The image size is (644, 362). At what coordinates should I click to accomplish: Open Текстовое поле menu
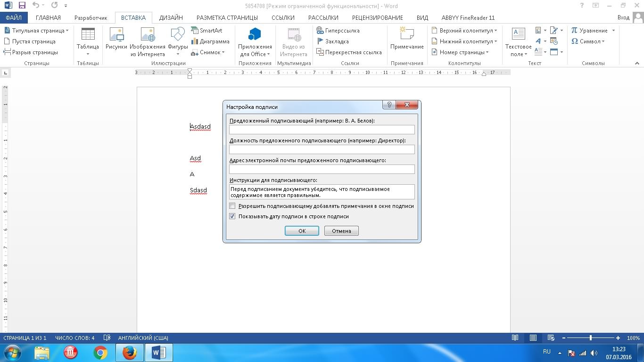(518, 41)
